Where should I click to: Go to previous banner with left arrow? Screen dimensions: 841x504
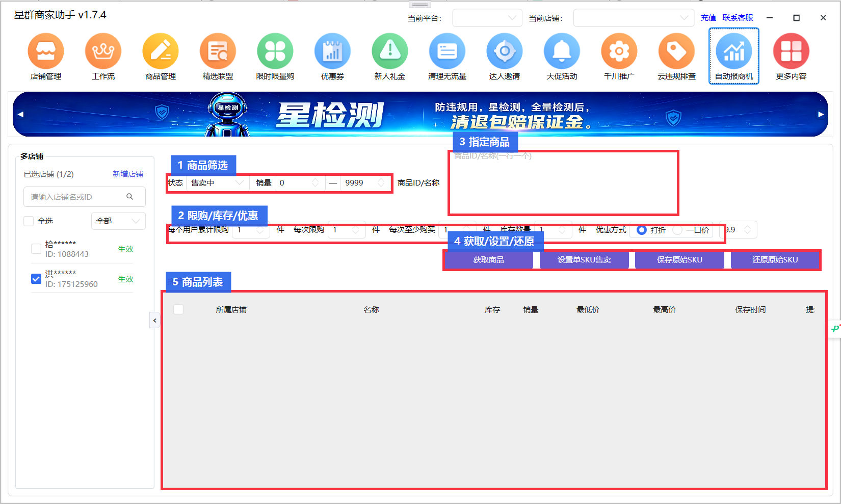pyautogui.click(x=20, y=114)
